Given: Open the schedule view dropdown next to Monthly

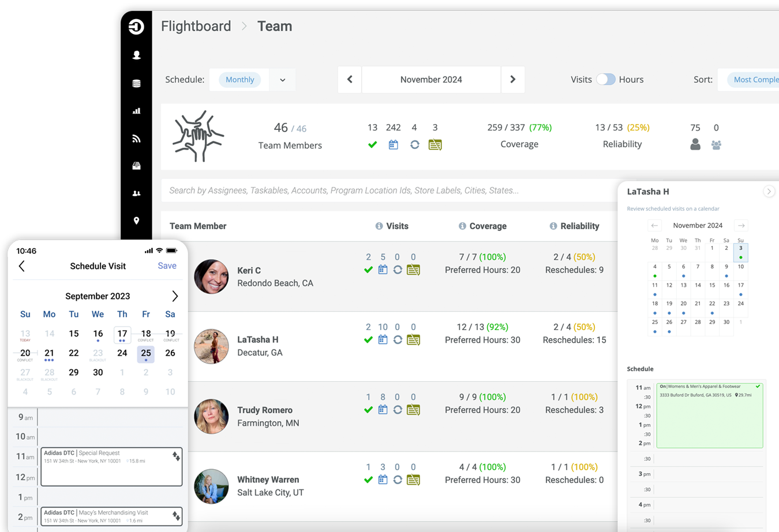Looking at the screenshot, I should coord(282,80).
